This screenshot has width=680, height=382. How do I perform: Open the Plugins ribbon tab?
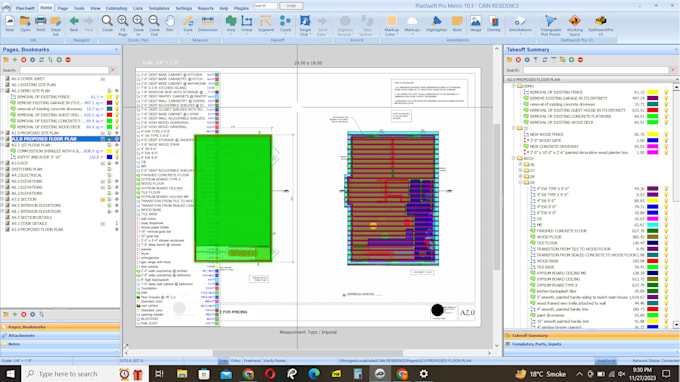[241, 8]
